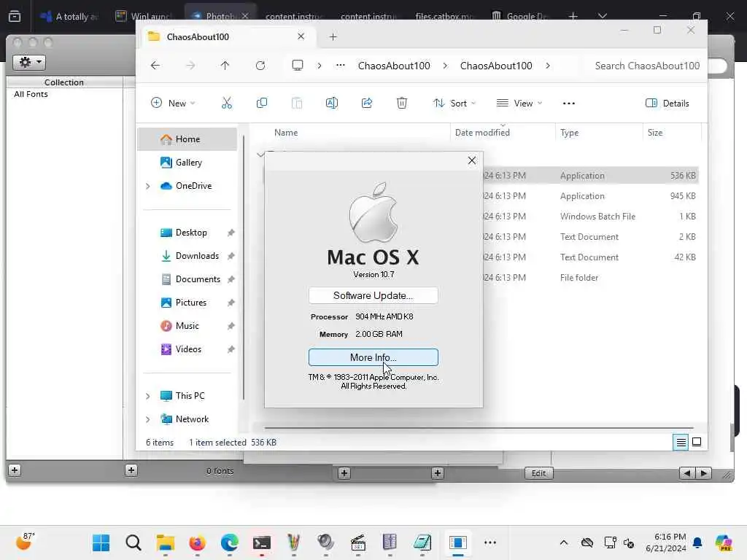Click the Rename icon in Explorer toolbar
The height and width of the screenshot is (560, 747).
332,103
